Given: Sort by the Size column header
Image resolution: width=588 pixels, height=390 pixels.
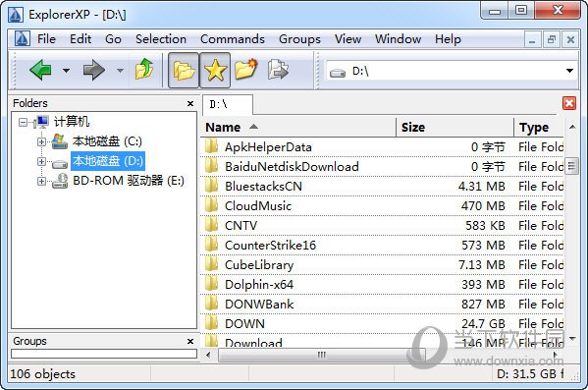Looking at the screenshot, I should pyautogui.click(x=454, y=128).
